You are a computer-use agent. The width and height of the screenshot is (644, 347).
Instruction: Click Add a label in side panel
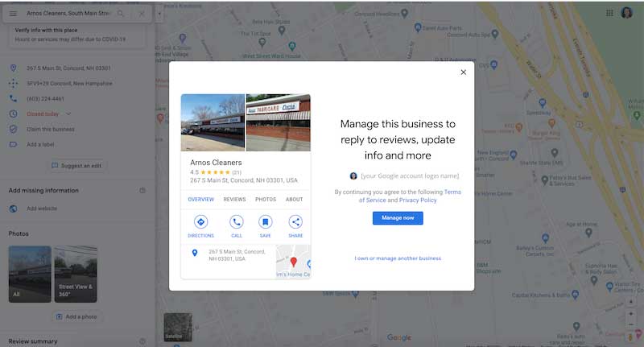point(40,145)
